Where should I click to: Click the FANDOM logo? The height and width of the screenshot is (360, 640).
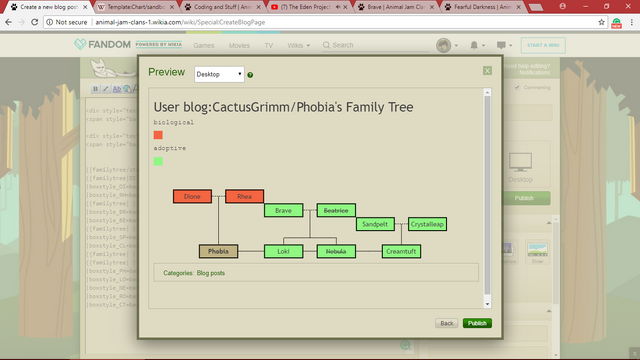[x=102, y=44]
